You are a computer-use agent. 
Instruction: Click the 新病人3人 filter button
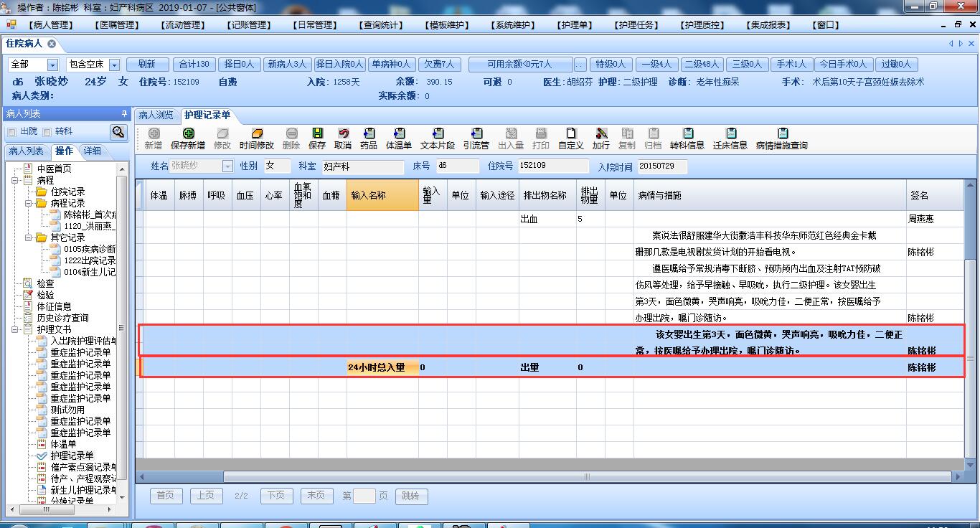(x=287, y=65)
